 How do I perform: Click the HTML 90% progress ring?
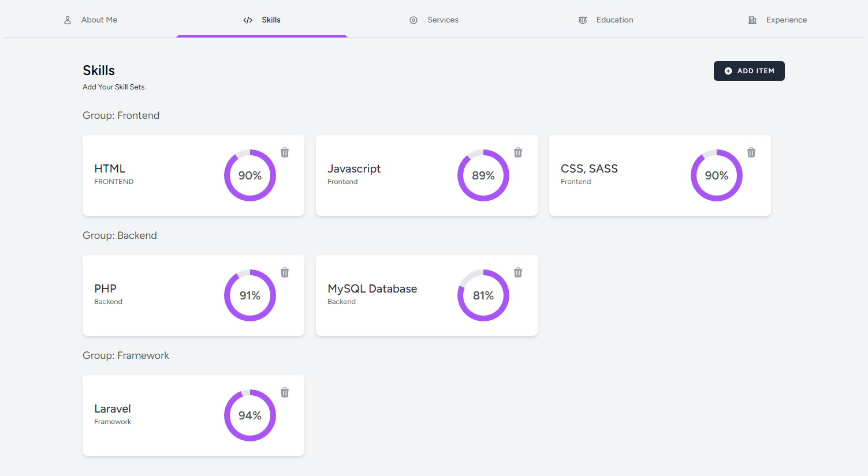pyautogui.click(x=250, y=175)
